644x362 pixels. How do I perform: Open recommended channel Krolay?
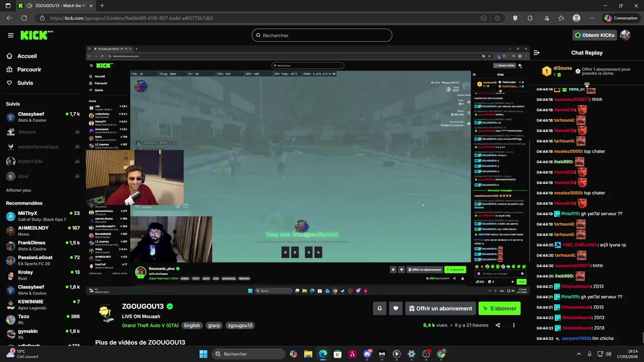click(x=43, y=275)
